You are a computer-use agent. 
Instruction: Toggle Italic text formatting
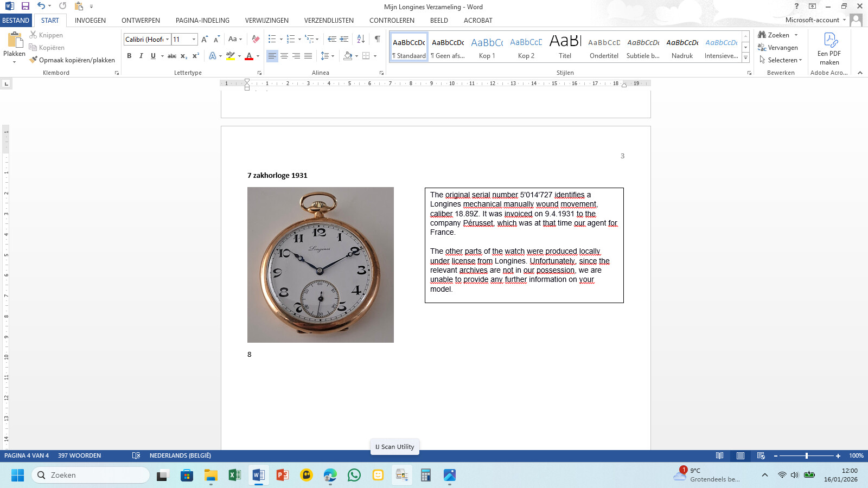point(141,56)
